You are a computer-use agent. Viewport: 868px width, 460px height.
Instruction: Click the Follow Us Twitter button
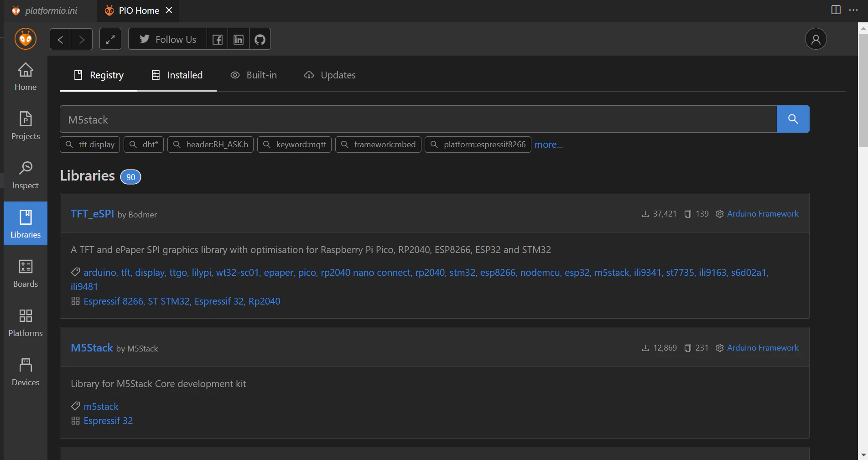[x=168, y=39]
